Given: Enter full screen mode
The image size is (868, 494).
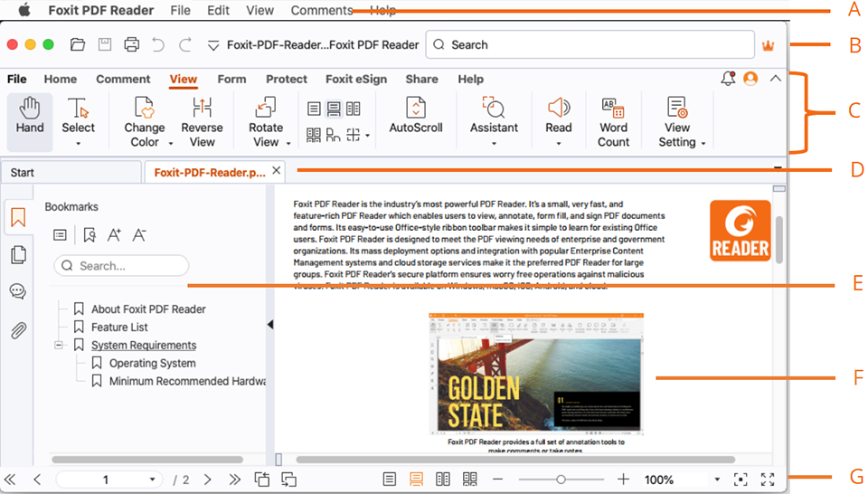Looking at the screenshot, I should (x=768, y=480).
